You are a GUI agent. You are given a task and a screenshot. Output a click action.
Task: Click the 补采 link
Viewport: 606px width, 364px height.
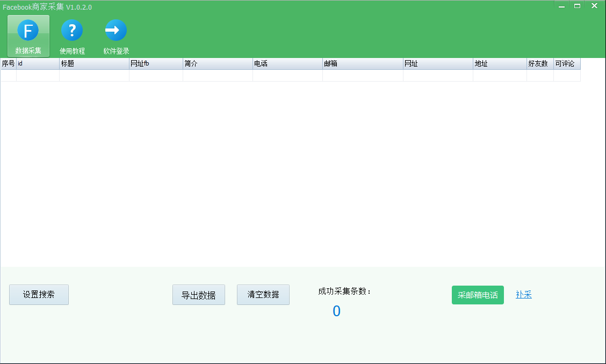coord(524,295)
